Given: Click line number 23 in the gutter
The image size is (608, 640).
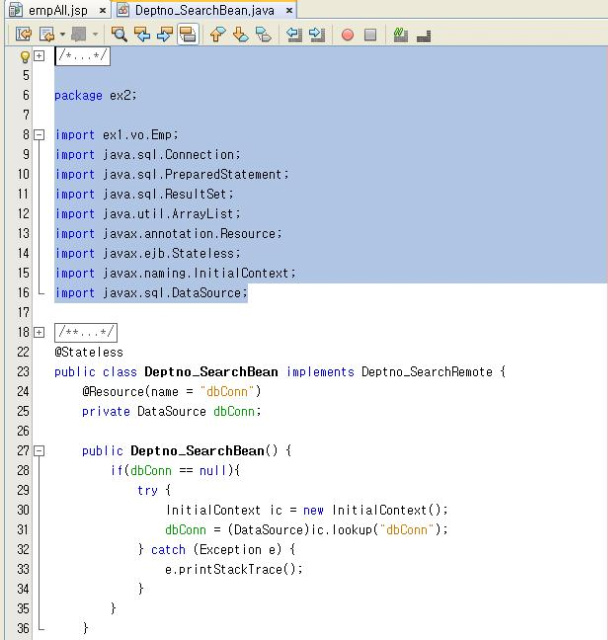Looking at the screenshot, I should click(23, 371).
